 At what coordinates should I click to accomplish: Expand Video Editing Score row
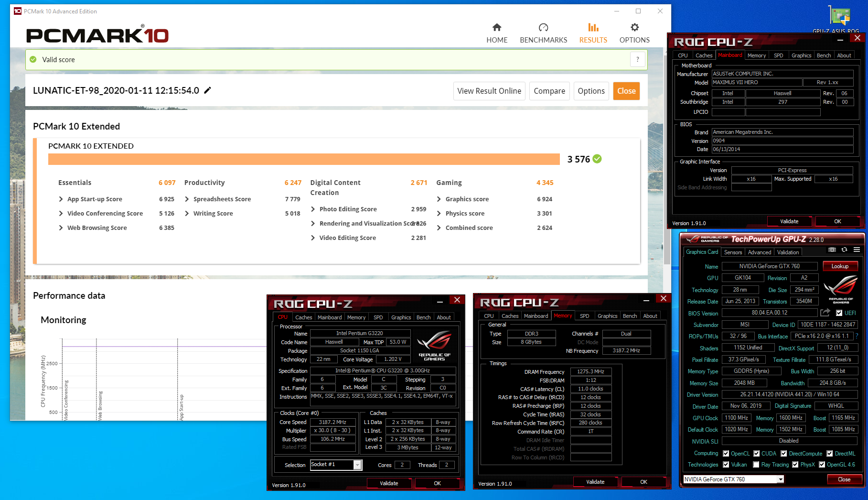click(x=313, y=238)
